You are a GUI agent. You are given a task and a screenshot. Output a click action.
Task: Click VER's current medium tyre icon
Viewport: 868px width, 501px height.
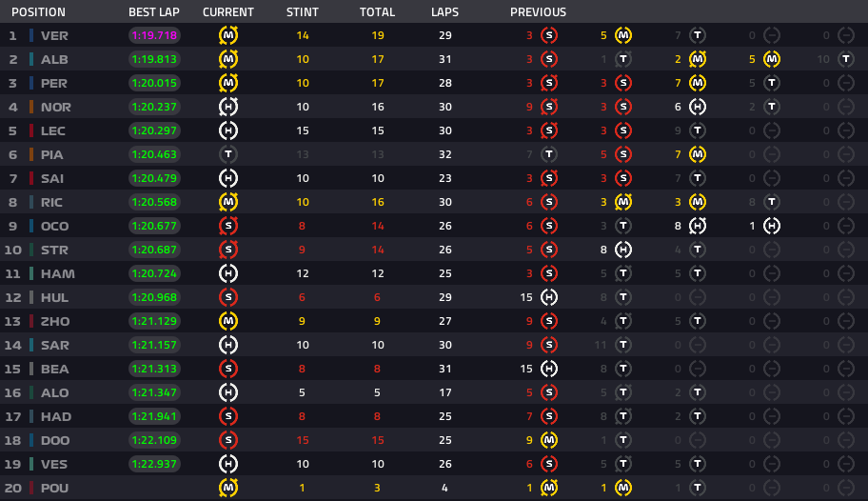228,35
